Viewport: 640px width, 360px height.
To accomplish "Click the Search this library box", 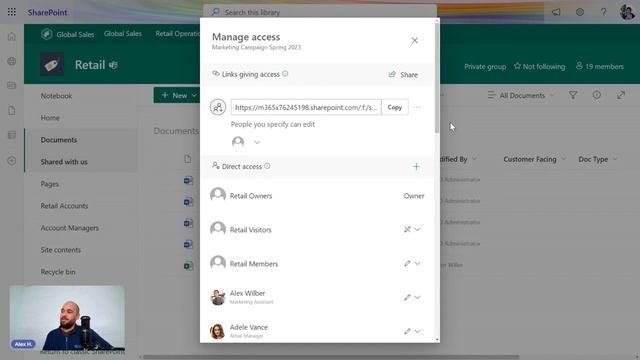I will tap(320, 12).
